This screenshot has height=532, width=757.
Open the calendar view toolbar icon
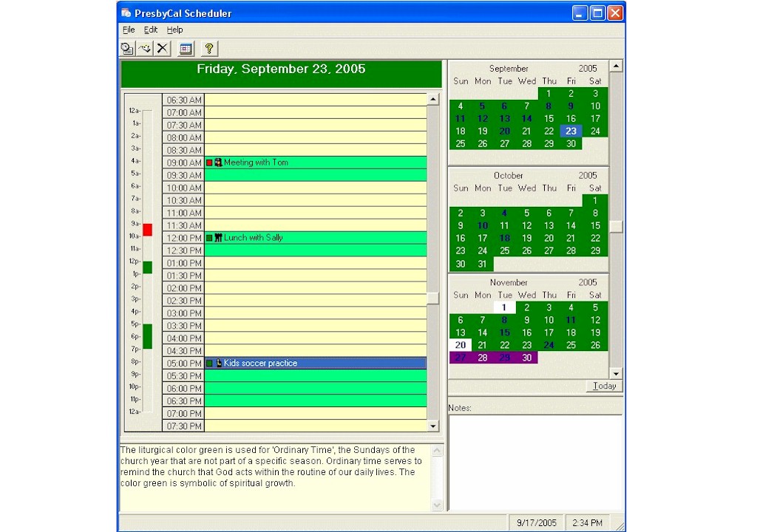click(x=186, y=49)
